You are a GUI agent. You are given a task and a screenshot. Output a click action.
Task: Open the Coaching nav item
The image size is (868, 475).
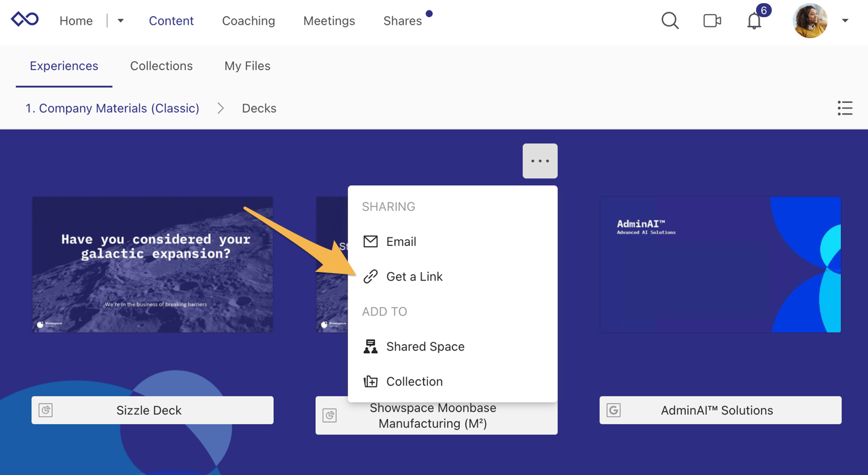pyautogui.click(x=249, y=21)
